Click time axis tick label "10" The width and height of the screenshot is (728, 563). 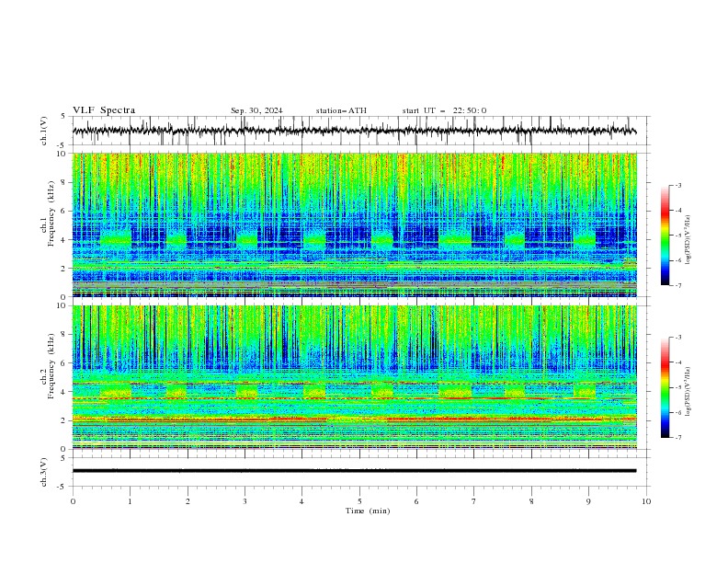tap(646, 501)
